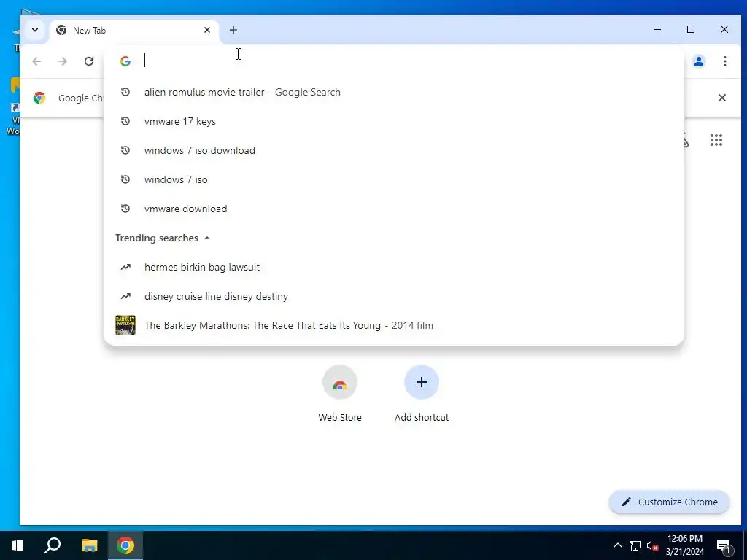Go back with the back arrow
747x560 pixels.
(36, 61)
